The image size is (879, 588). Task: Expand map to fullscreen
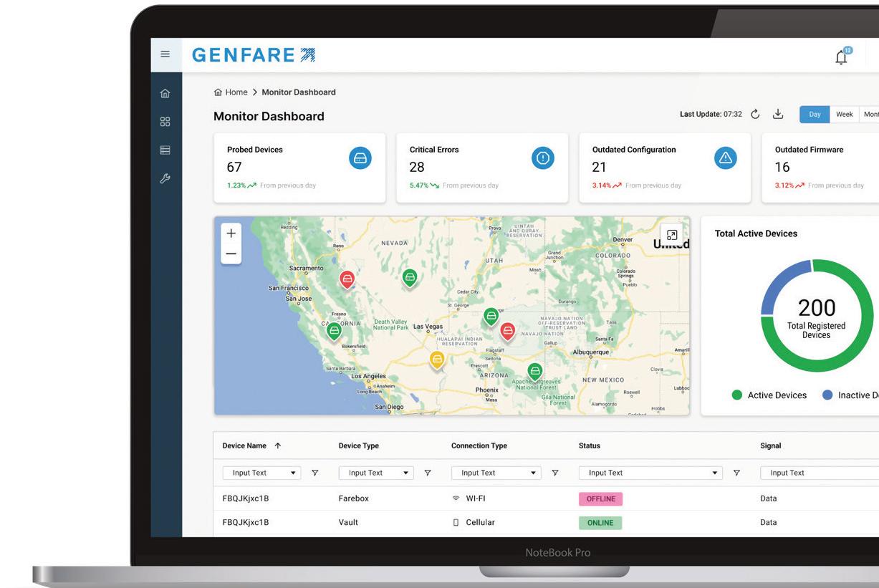click(671, 235)
